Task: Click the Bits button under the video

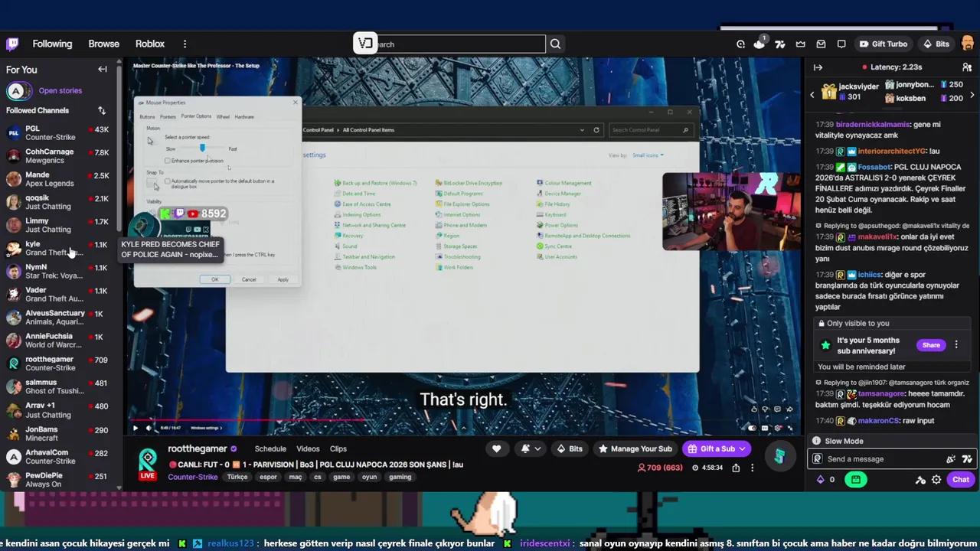Action: pyautogui.click(x=569, y=449)
